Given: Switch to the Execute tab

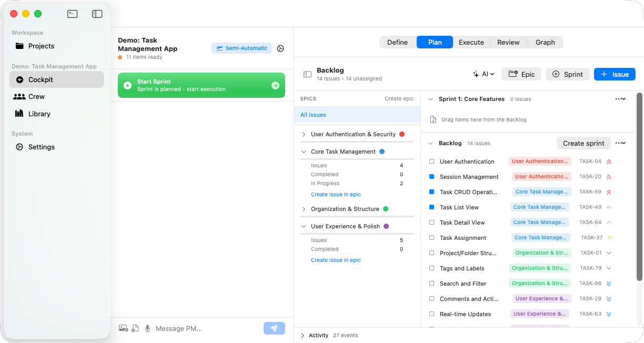Looking at the screenshot, I should [471, 42].
